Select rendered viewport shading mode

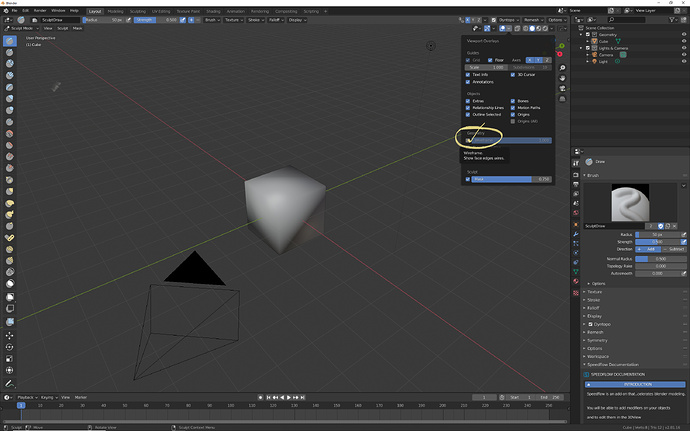point(545,29)
